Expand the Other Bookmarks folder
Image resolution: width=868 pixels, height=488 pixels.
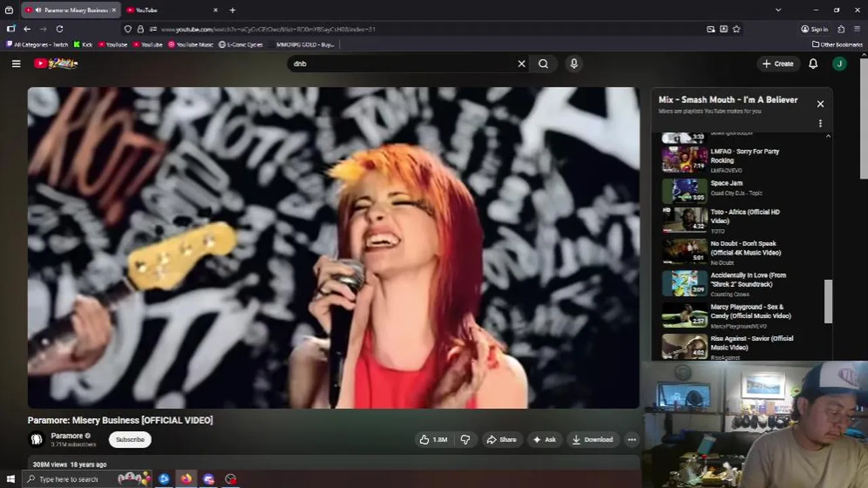[x=837, y=45]
